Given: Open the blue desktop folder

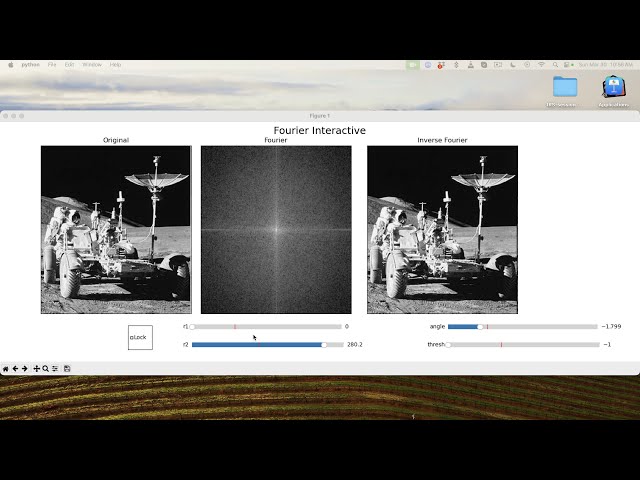Looking at the screenshot, I should pos(565,87).
